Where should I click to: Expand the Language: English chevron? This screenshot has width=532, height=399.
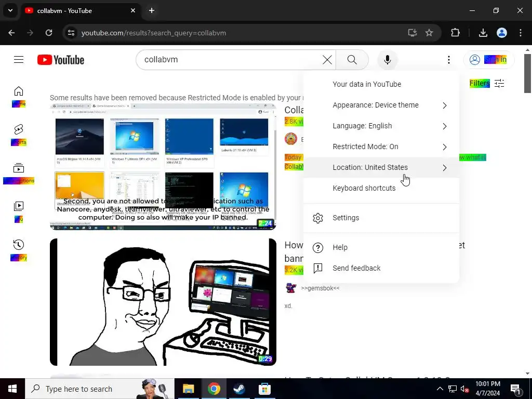[x=445, y=126]
